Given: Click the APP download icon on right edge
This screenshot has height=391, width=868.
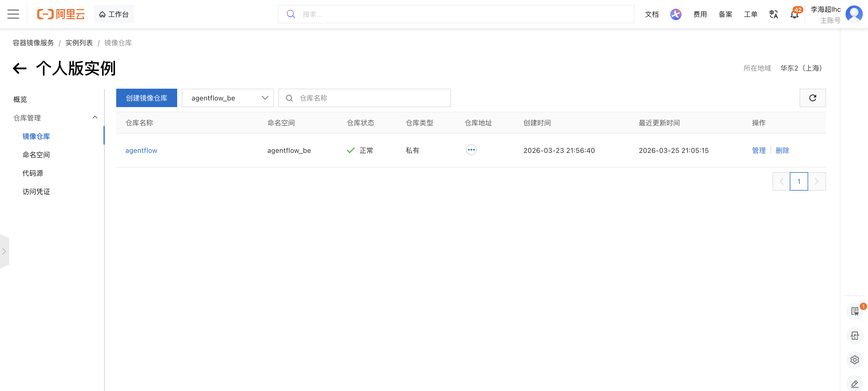Looking at the screenshot, I should pos(855,335).
